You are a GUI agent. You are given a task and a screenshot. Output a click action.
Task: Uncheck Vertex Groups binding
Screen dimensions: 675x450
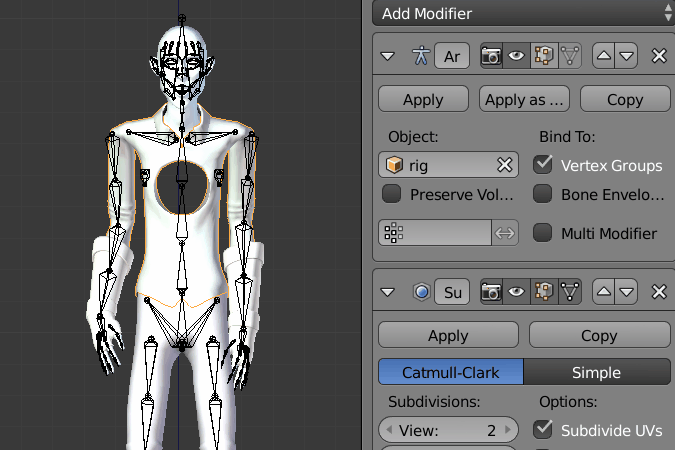543,165
